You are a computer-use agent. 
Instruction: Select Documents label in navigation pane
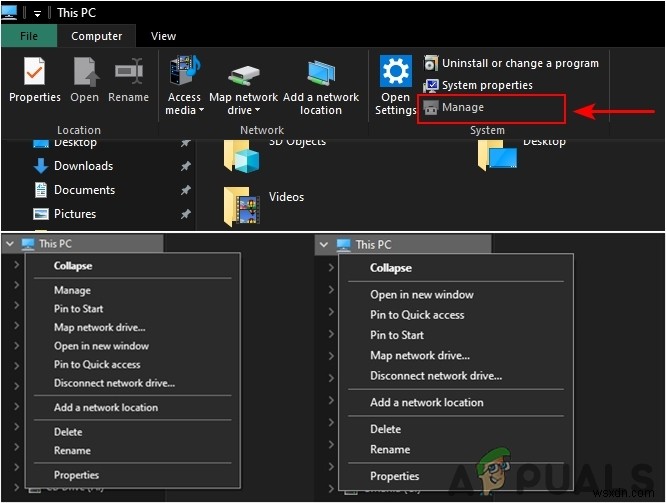point(85,190)
